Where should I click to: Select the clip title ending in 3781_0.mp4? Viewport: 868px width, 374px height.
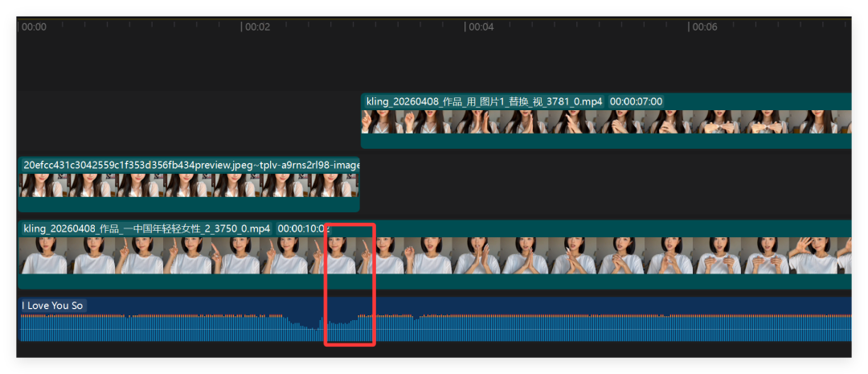coord(484,101)
